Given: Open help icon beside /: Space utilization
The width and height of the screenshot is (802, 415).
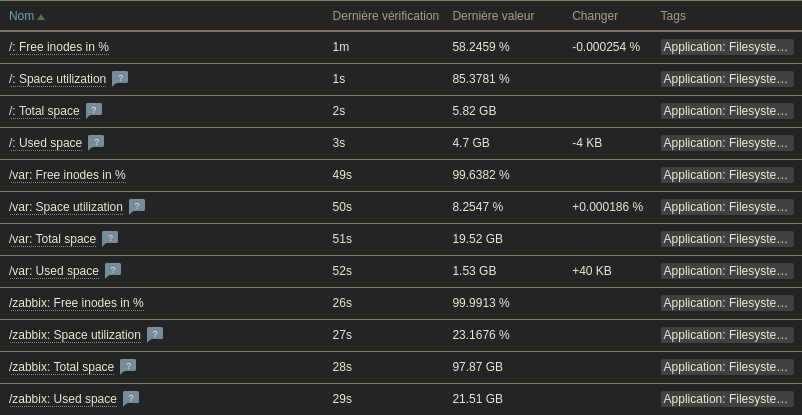Looking at the screenshot, I should click(x=120, y=78).
